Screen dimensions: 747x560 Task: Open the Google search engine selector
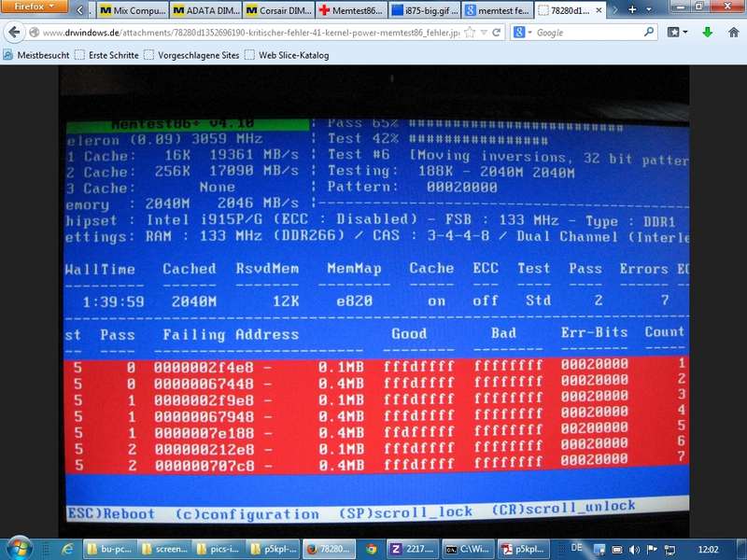[522, 33]
